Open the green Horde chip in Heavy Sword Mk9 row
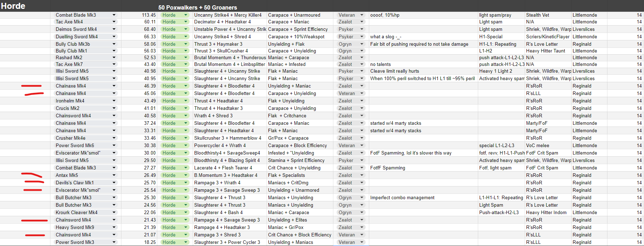644x246 pixels. [175, 228]
